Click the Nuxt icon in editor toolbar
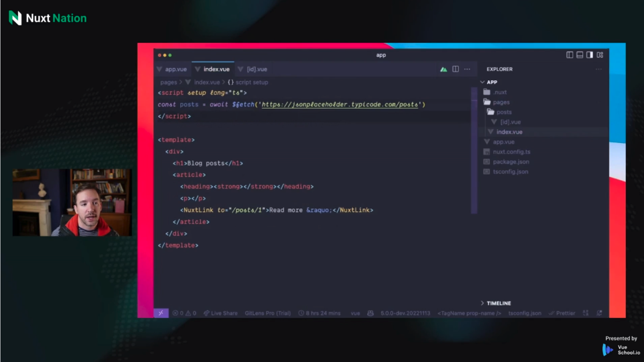This screenshot has width=644, height=362. click(443, 69)
